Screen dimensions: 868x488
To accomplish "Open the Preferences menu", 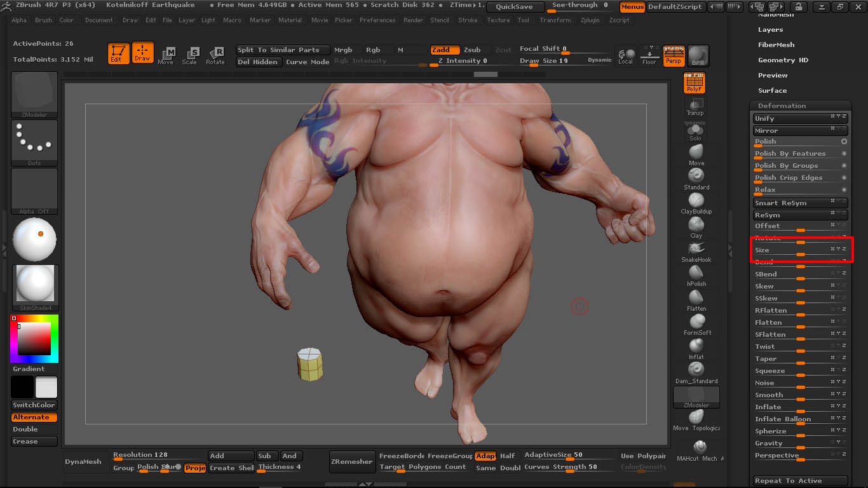I will [377, 20].
